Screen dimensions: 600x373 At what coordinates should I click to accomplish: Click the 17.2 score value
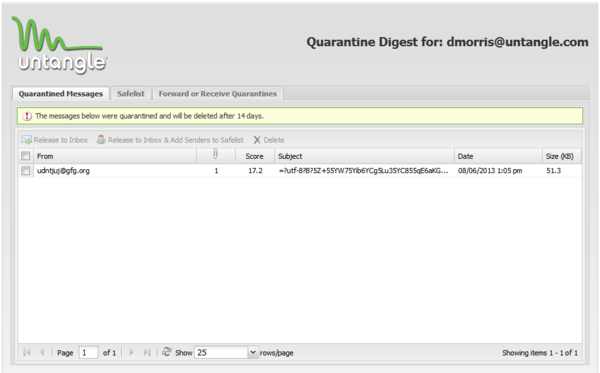point(255,171)
